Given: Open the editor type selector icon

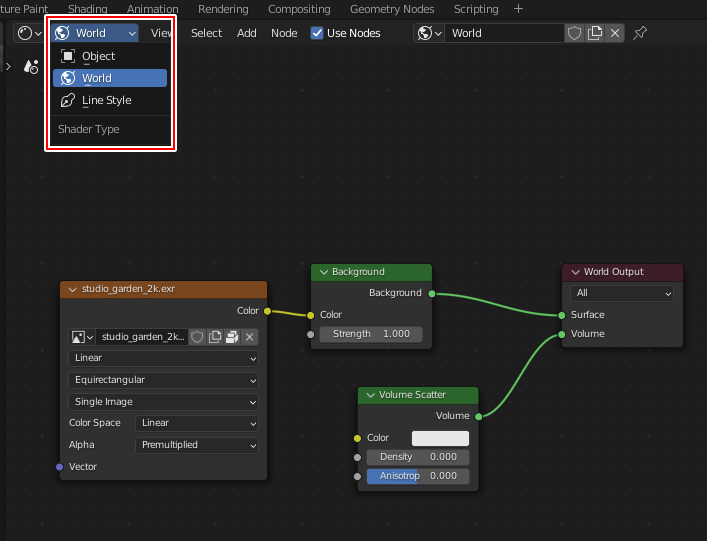Looking at the screenshot, I should [x=29, y=33].
